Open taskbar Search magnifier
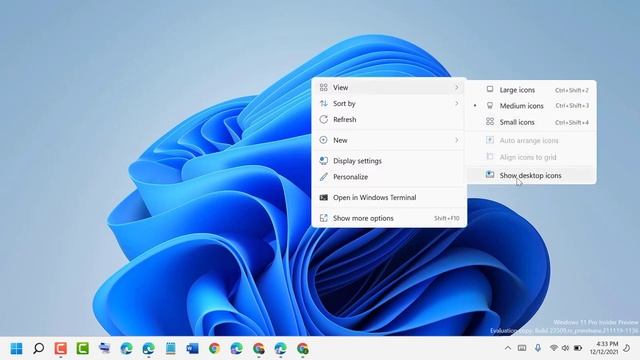The height and width of the screenshot is (360, 640). click(39, 349)
